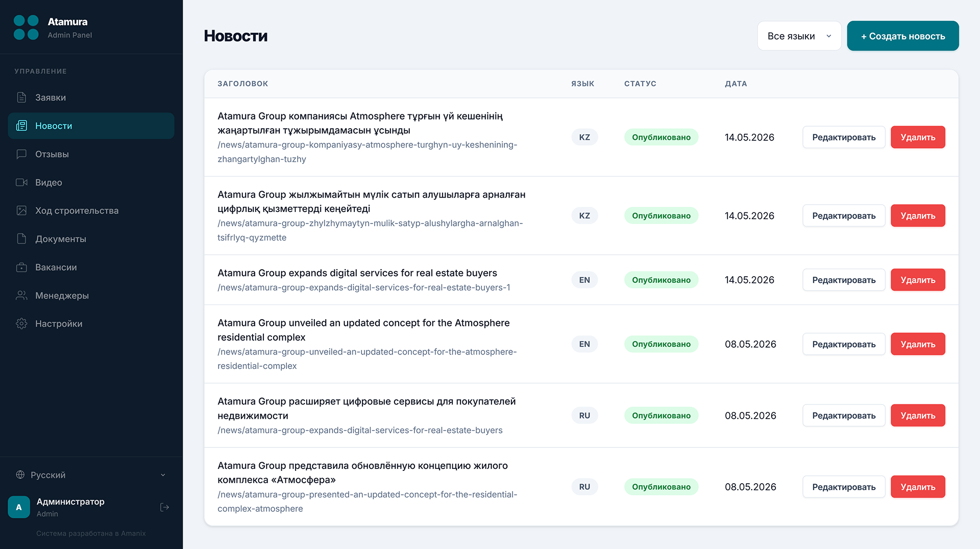Click the Видео camera icon
Screen dimensions: 980x549
(21, 182)
